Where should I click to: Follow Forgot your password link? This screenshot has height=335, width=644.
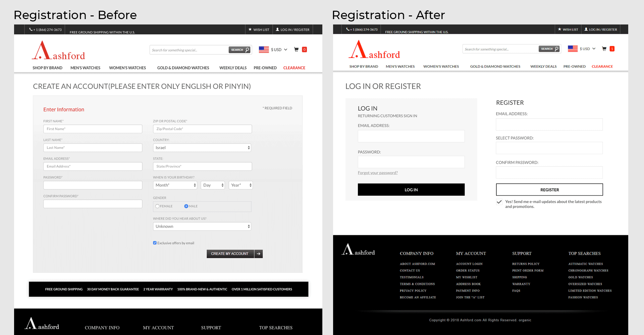tap(378, 173)
